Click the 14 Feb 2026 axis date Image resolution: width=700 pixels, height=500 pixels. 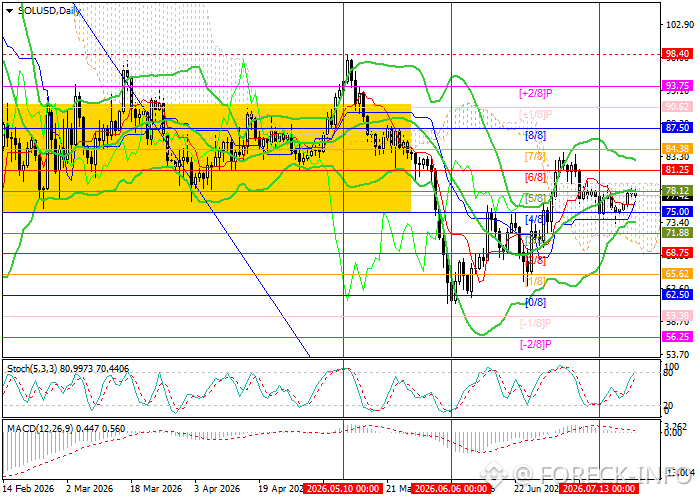coord(29,489)
